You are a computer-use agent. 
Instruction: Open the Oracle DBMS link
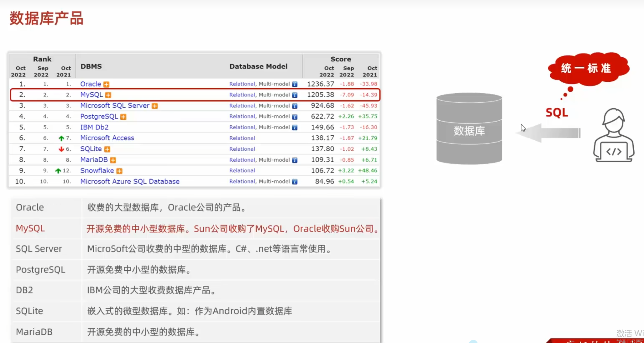coord(91,84)
